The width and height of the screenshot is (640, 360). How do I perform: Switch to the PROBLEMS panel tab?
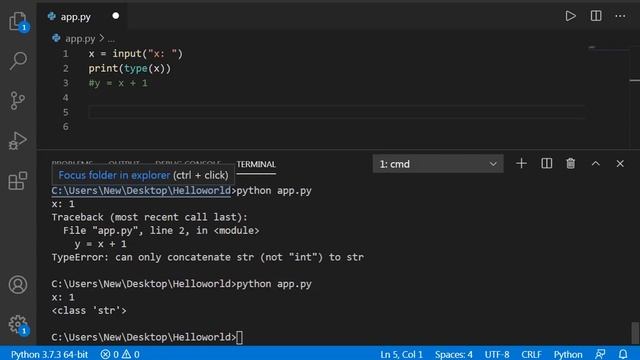72,162
